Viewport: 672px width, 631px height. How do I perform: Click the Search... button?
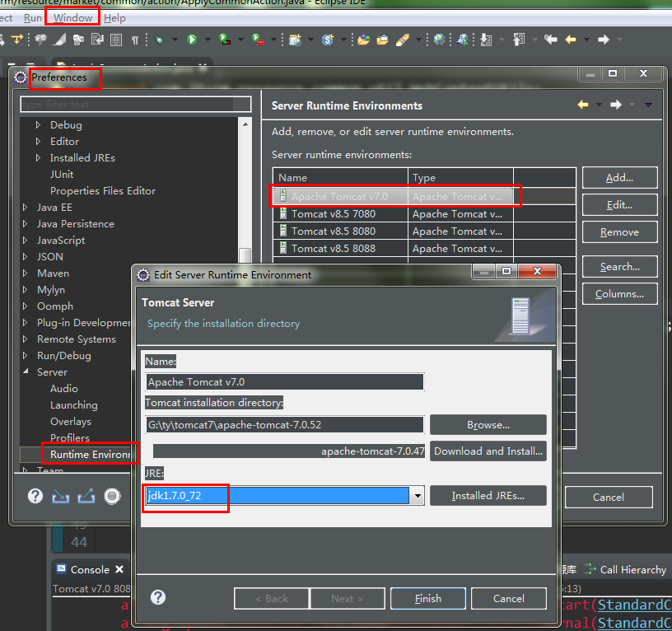pos(619,267)
